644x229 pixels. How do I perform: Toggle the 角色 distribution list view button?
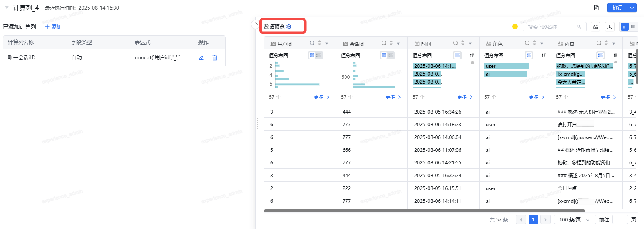529,55
